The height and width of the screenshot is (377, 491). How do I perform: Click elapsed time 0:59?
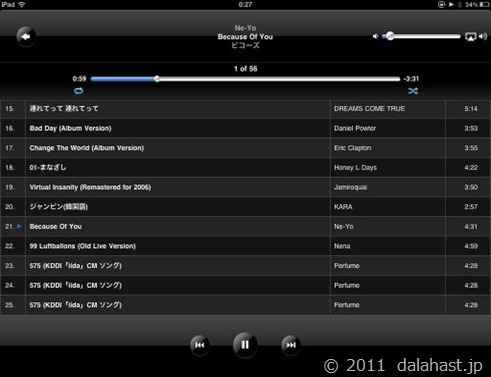click(x=79, y=79)
